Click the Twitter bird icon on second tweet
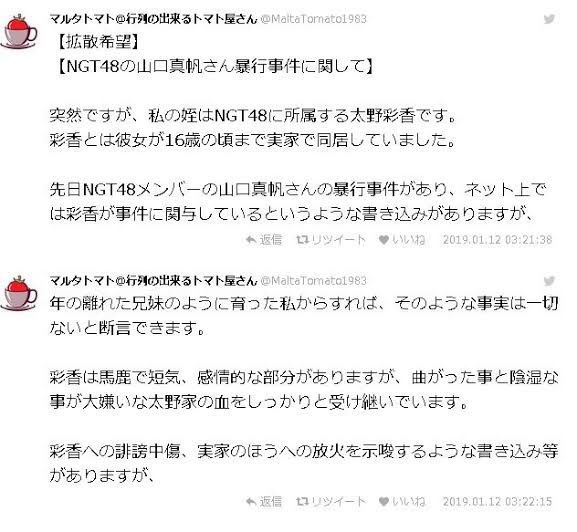Image resolution: width=577 pixels, height=532 pixels. pyautogui.click(x=549, y=281)
